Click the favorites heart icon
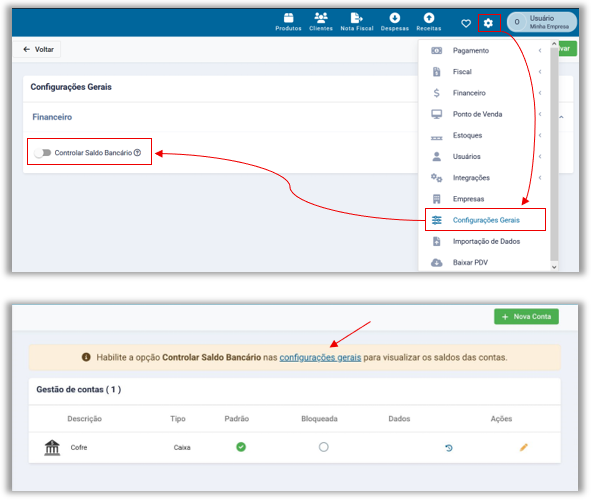 click(x=466, y=23)
